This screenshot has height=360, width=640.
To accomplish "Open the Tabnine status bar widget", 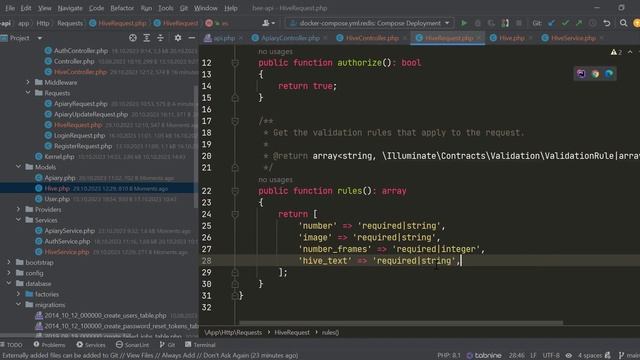I will [x=484, y=356].
